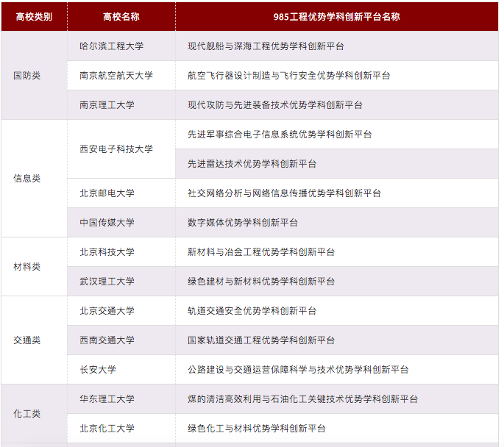Select 轨道交通安全优势学科创新平台 cell
Screen dimensions: 504x447
pyautogui.click(x=337, y=311)
